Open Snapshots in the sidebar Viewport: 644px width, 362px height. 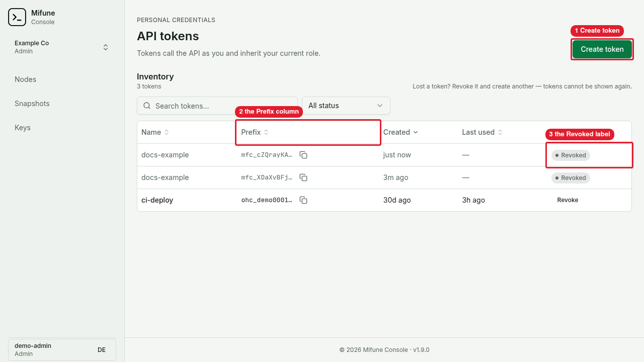(x=32, y=104)
